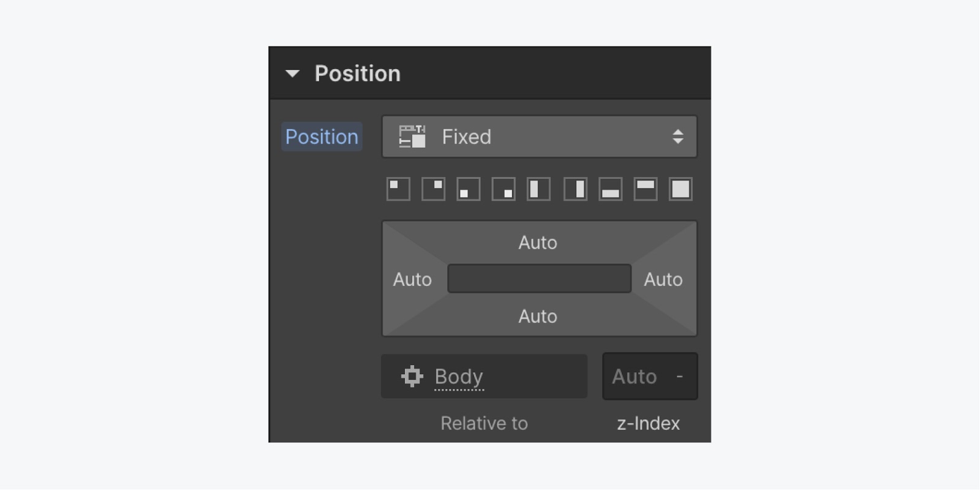This screenshot has width=980, height=490.
Task: Select the bottom-right position preset icon
Action: tap(503, 189)
